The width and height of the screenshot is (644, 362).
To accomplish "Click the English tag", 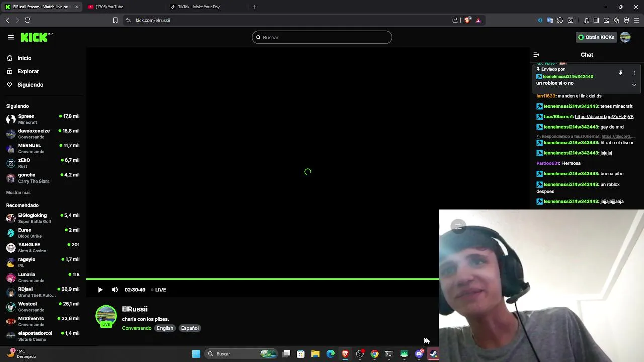I will tap(165, 328).
